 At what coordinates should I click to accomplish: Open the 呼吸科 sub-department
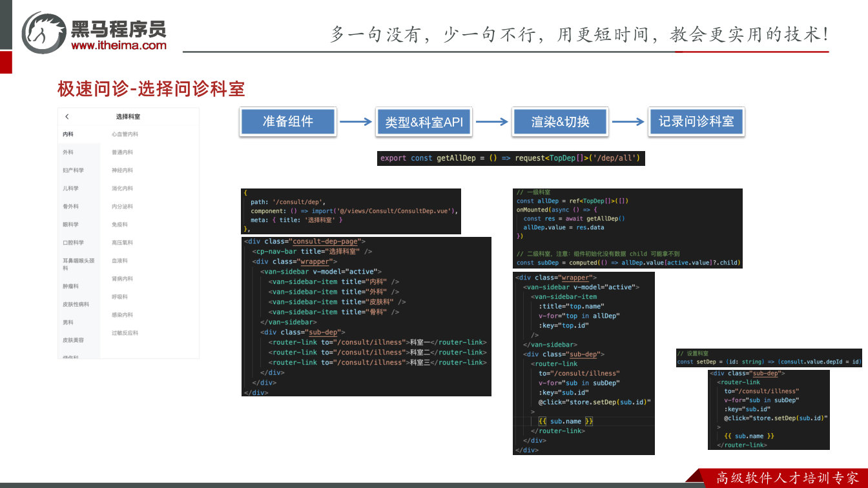pyautogui.click(x=119, y=297)
